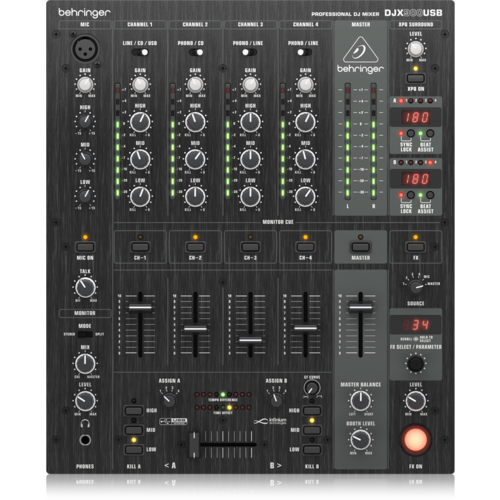Click FX display showing 34
500x500 pixels.
(416, 325)
